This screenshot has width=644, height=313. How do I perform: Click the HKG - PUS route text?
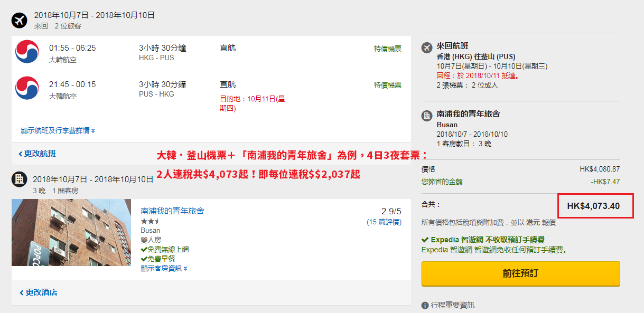click(x=156, y=58)
